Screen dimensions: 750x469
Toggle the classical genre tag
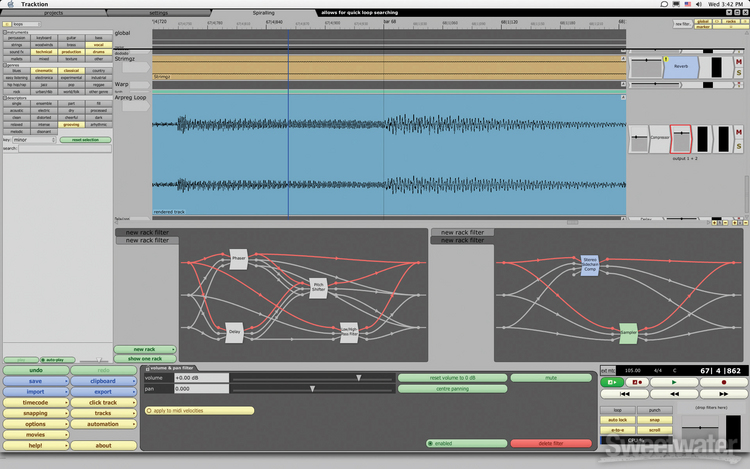71,70
